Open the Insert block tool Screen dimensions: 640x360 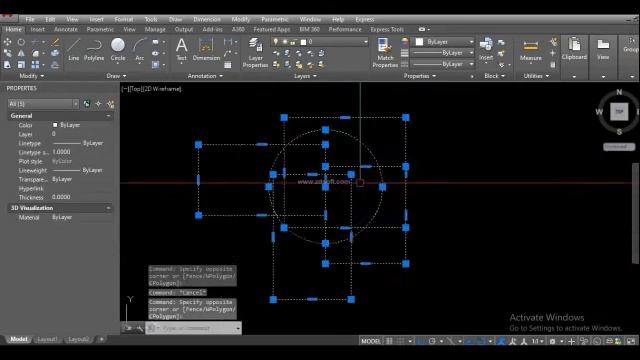pos(486,49)
